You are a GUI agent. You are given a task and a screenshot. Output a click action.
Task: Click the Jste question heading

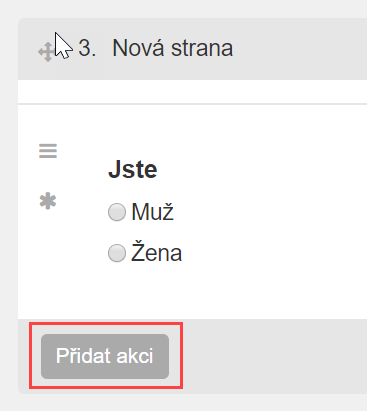(x=133, y=170)
